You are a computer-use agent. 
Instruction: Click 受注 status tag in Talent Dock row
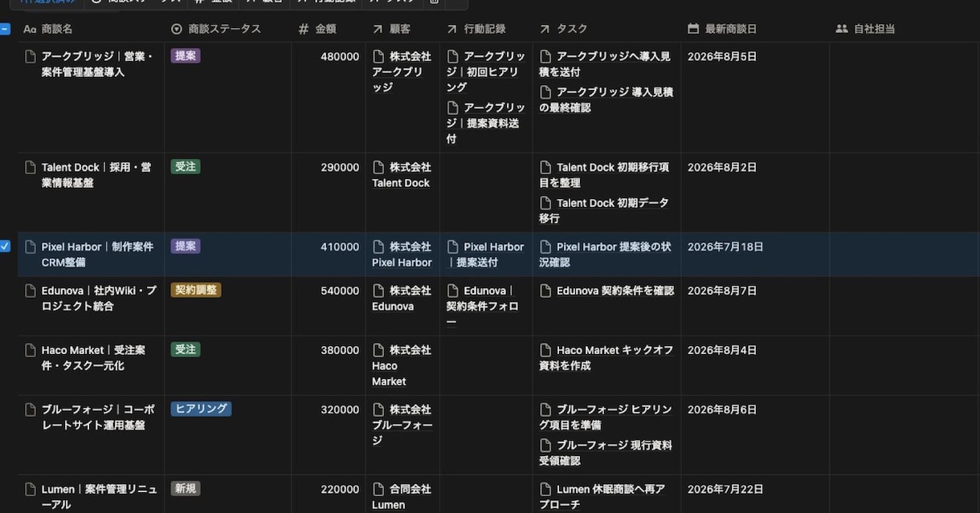[186, 167]
